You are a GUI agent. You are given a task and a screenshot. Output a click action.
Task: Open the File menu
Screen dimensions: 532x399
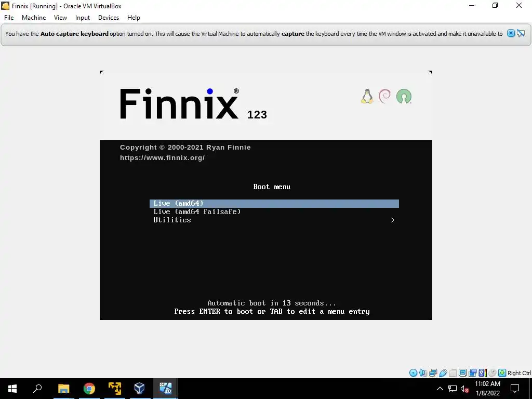(9, 18)
